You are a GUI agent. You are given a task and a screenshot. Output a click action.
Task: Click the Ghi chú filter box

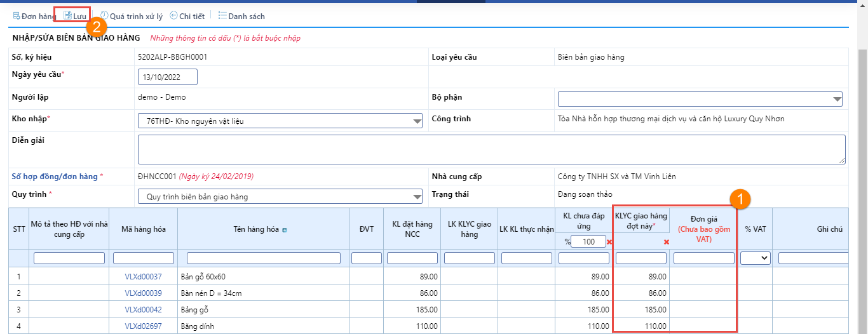pos(813,258)
